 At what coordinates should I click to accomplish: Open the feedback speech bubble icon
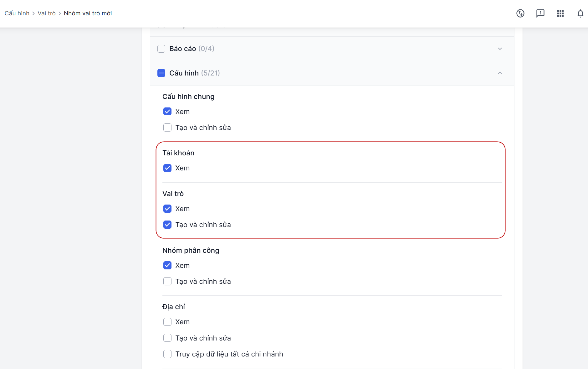tap(540, 13)
